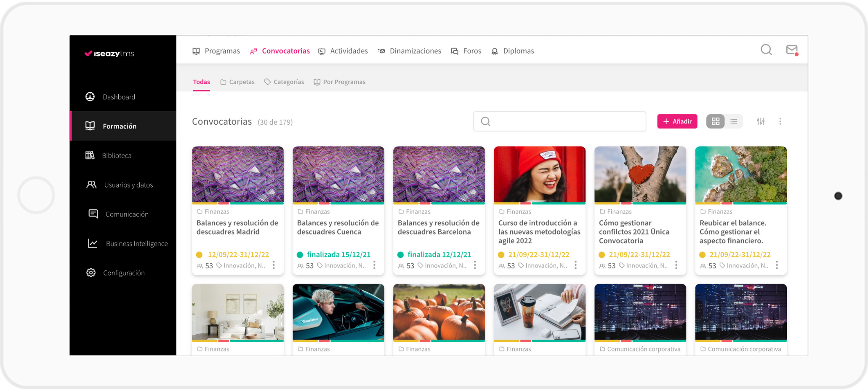Open Biblioteca from the sidebar
Viewport: 868px width, 391px height.
(x=116, y=155)
